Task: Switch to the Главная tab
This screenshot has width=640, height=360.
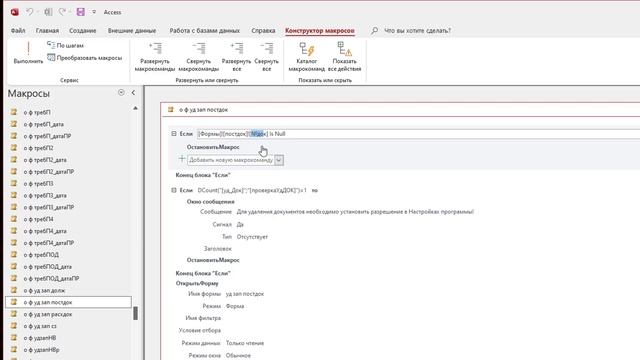Action: coord(47,31)
